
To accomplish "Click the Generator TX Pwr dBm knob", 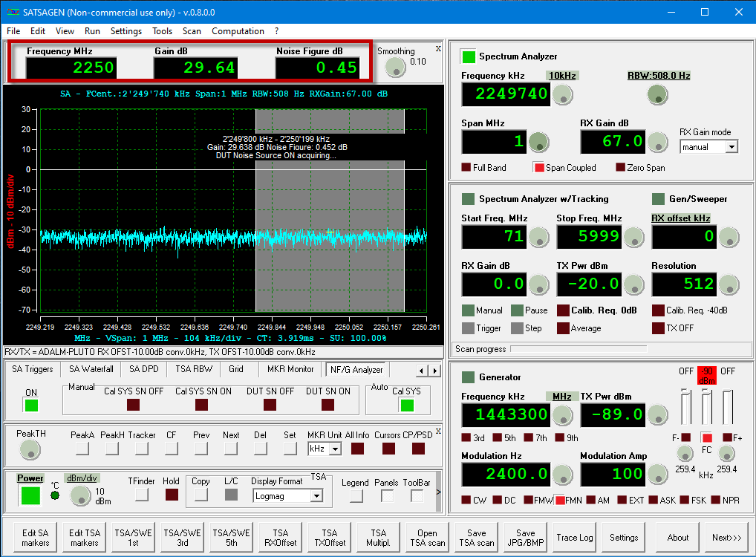I will click(x=658, y=414).
